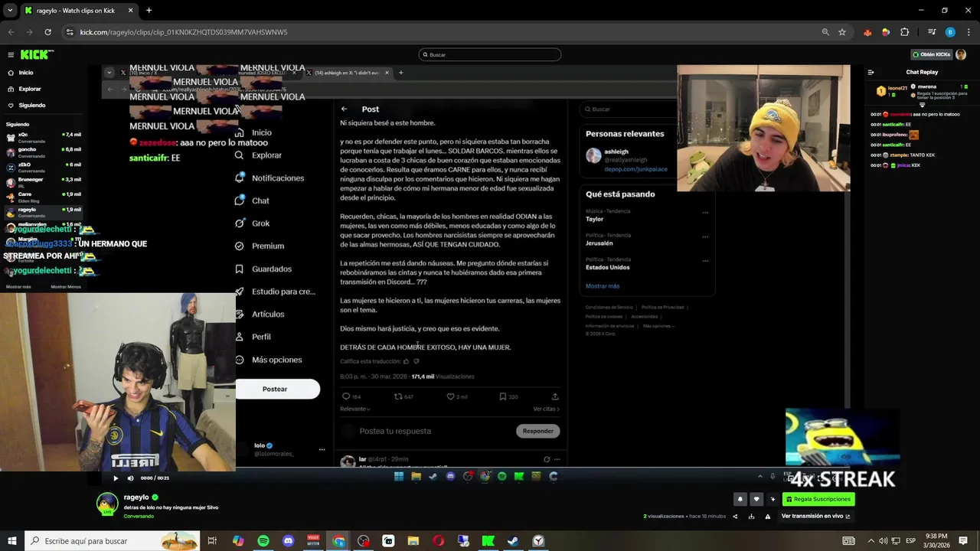
Task: Collapse the list with Mostrar Menos
Action: click(66, 287)
